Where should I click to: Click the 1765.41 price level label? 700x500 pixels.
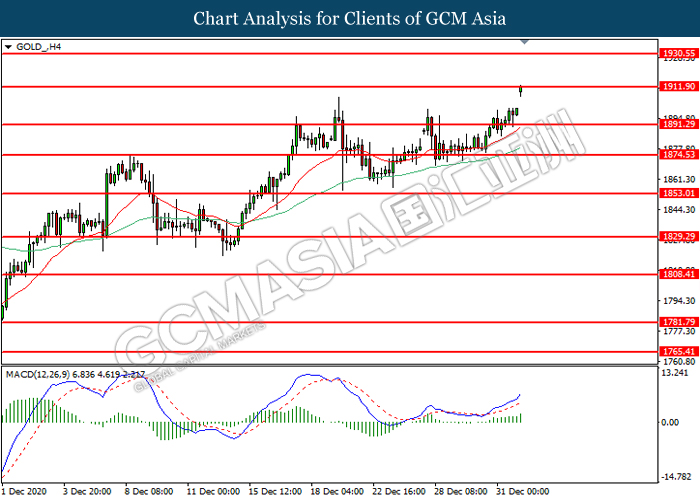[679, 352]
